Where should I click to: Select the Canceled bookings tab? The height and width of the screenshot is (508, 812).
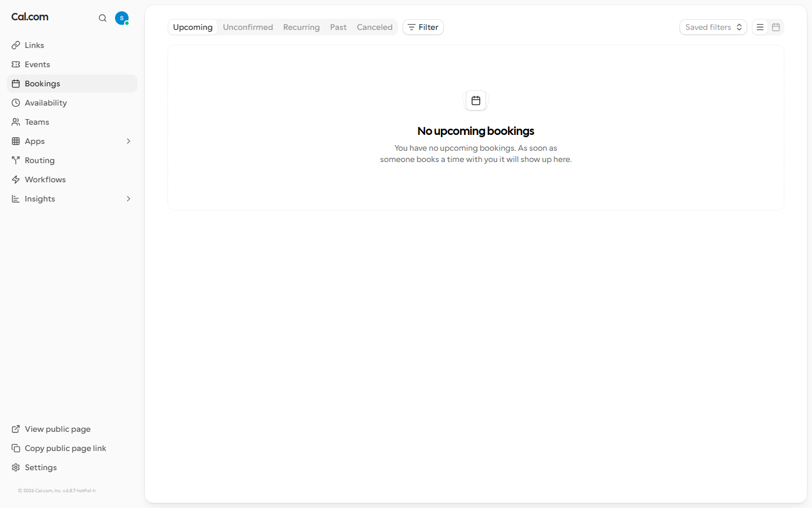[x=374, y=27]
